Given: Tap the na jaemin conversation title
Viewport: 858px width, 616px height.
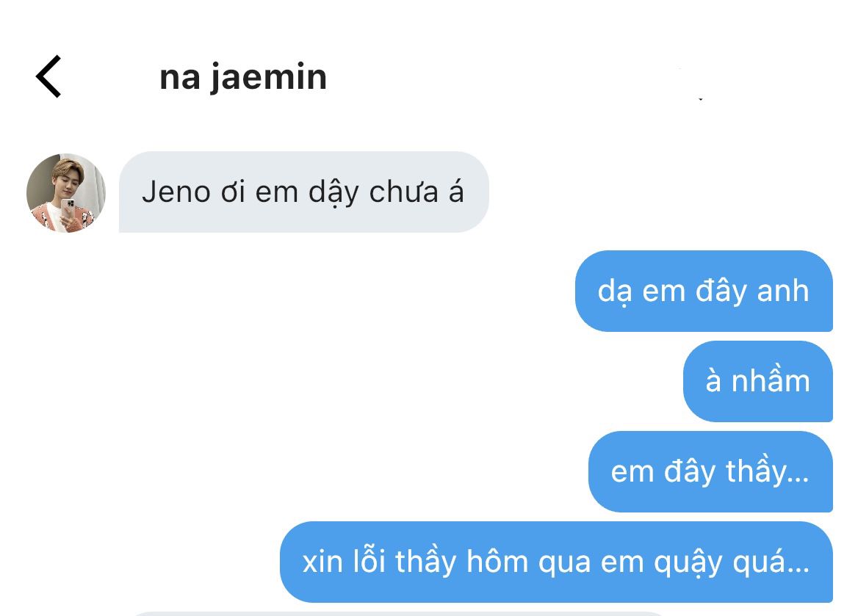Looking at the screenshot, I should tap(243, 78).
